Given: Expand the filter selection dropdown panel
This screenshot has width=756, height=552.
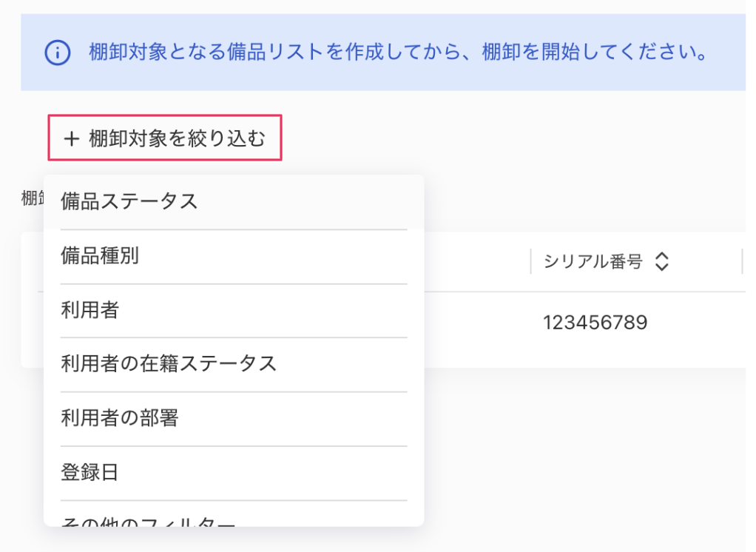Looking at the screenshot, I should [164, 138].
